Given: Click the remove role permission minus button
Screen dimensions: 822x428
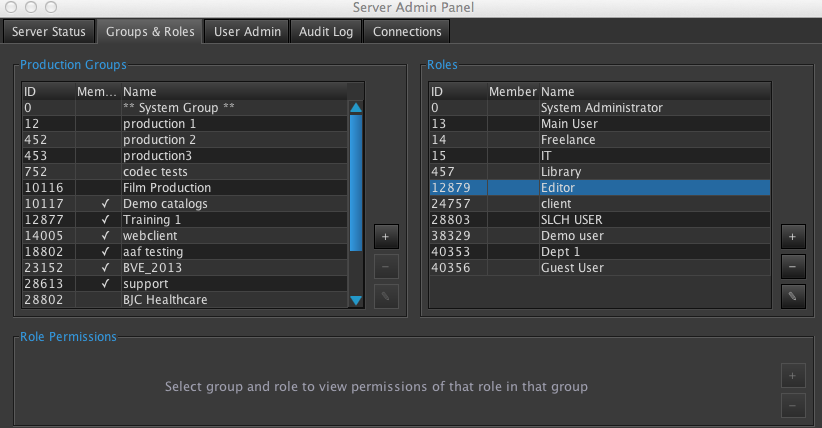Looking at the screenshot, I should (x=792, y=406).
